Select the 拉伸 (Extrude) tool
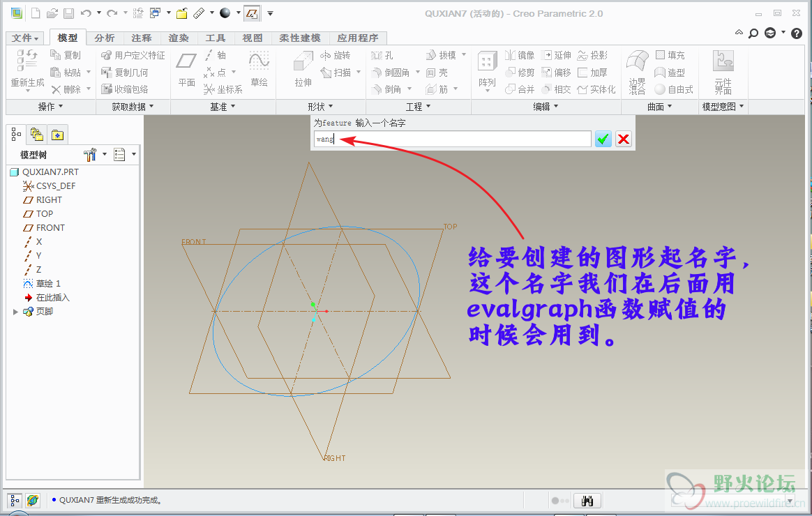Image resolution: width=812 pixels, height=516 pixels. tap(303, 69)
